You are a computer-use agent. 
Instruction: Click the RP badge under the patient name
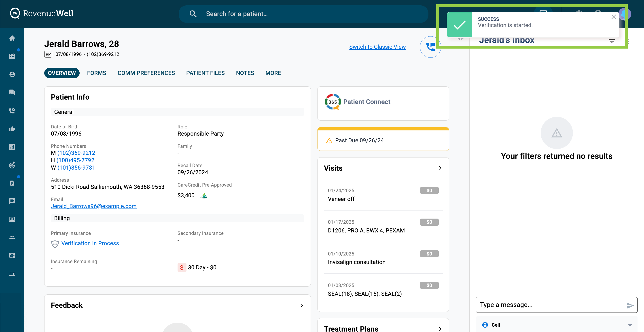(48, 54)
